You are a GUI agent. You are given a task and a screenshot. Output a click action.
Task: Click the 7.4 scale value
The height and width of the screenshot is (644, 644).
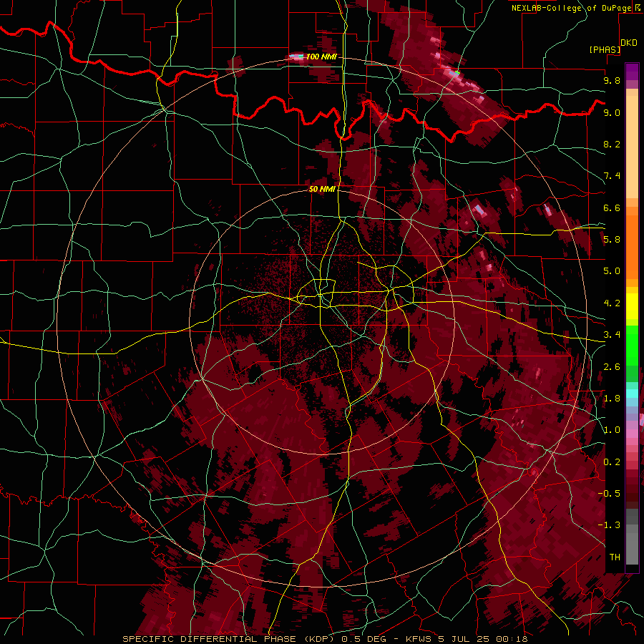coord(612,176)
